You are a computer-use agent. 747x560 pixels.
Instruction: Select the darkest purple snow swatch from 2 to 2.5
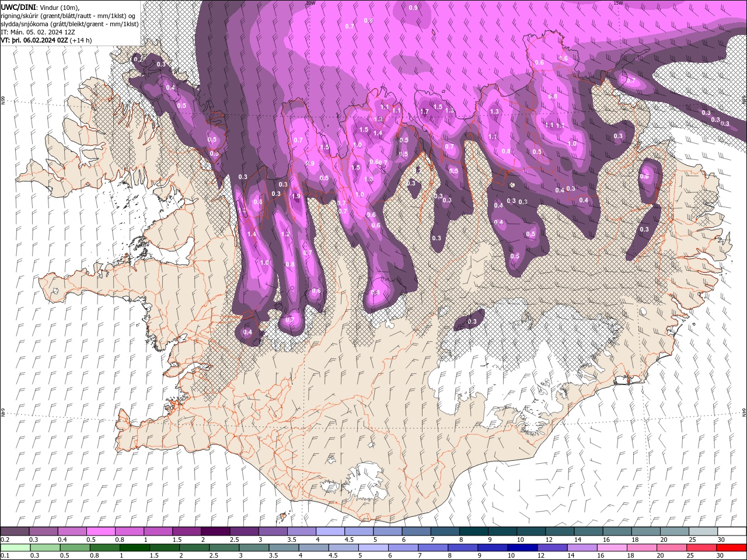pos(215,531)
